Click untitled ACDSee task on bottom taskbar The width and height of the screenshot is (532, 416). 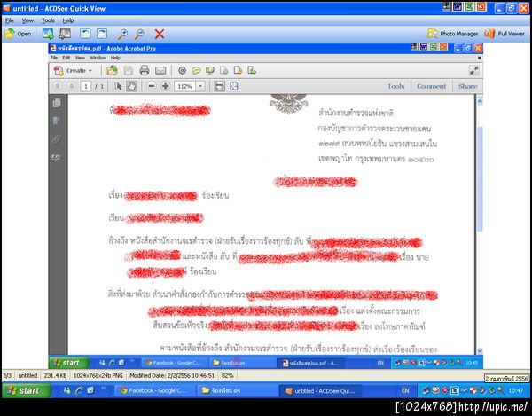coord(320,391)
